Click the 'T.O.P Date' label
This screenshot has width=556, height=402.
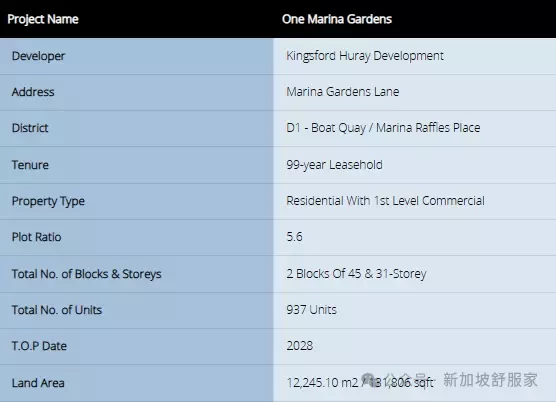coord(39,346)
